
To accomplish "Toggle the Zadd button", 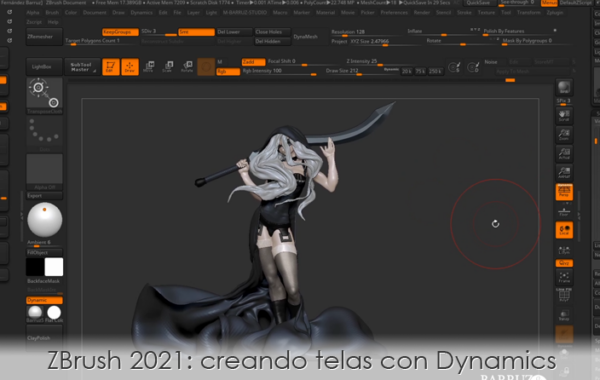I will 253,62.
